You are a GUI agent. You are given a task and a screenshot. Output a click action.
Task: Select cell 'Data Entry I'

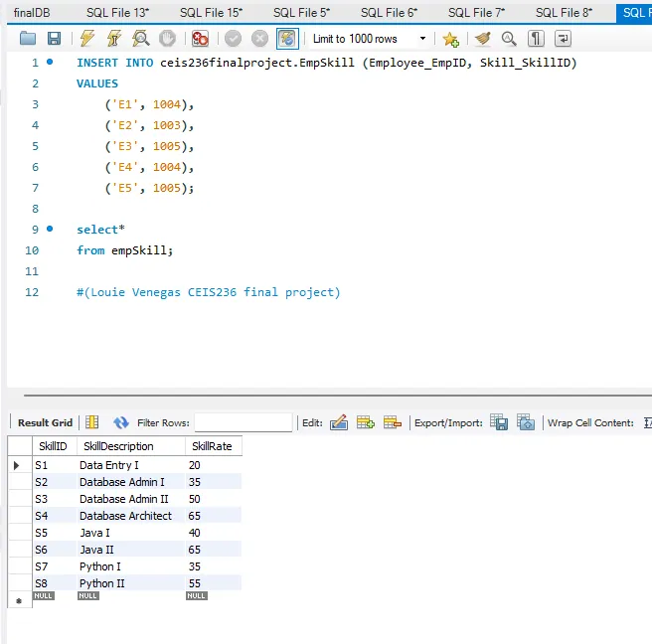click(131, 465)
